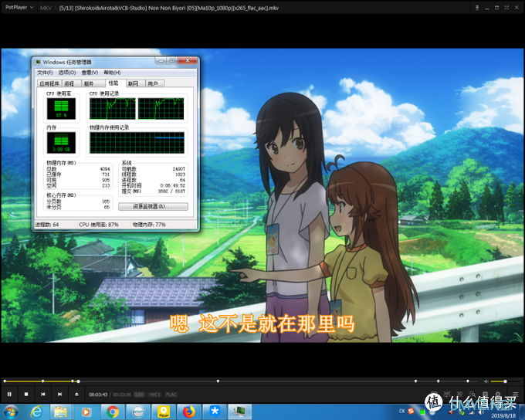The width and height of the screenshot is (525, 420).
Task: Click the elapsed time 00:03:43
Action: coord(98,395)
